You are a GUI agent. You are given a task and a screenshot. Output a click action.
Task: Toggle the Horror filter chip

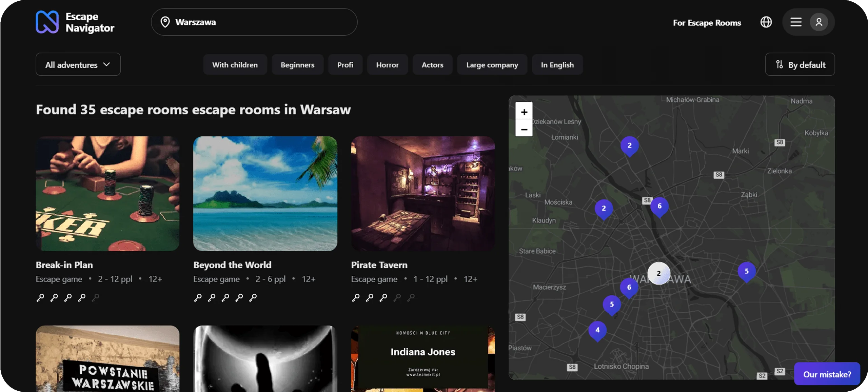(x=387, y=64)
